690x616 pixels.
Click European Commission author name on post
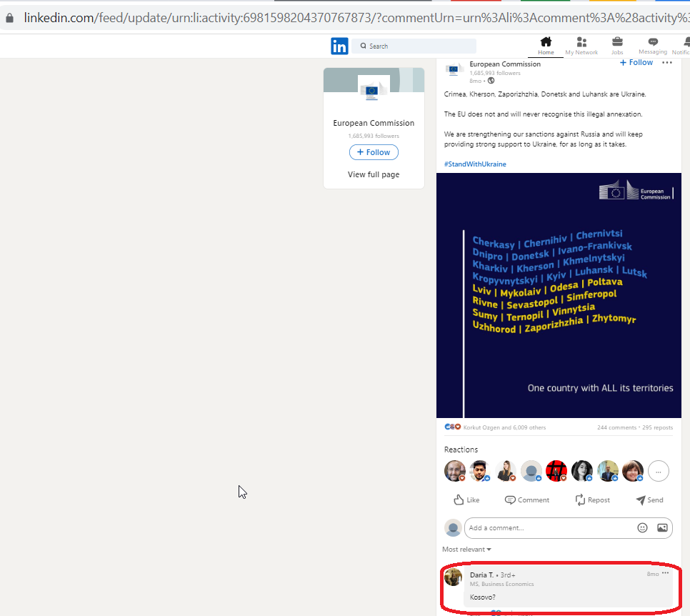(x=505, y=64)
